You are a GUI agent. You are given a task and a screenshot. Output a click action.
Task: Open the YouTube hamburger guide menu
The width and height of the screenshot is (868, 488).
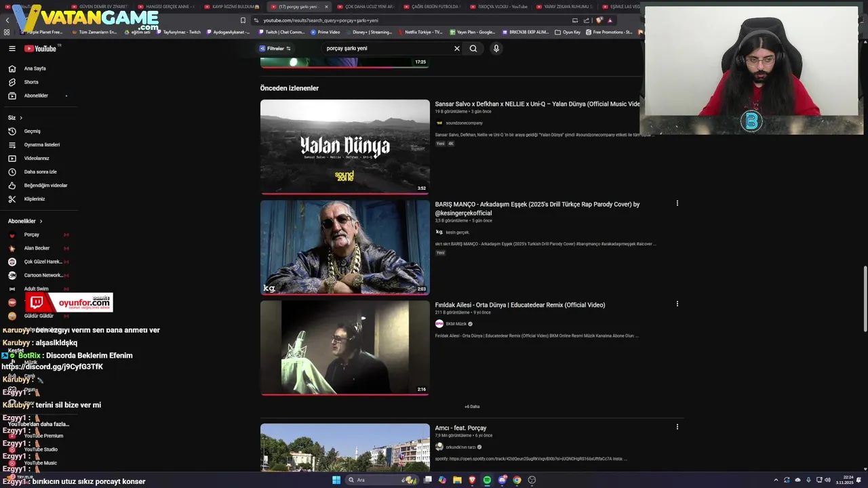(12, 49)
